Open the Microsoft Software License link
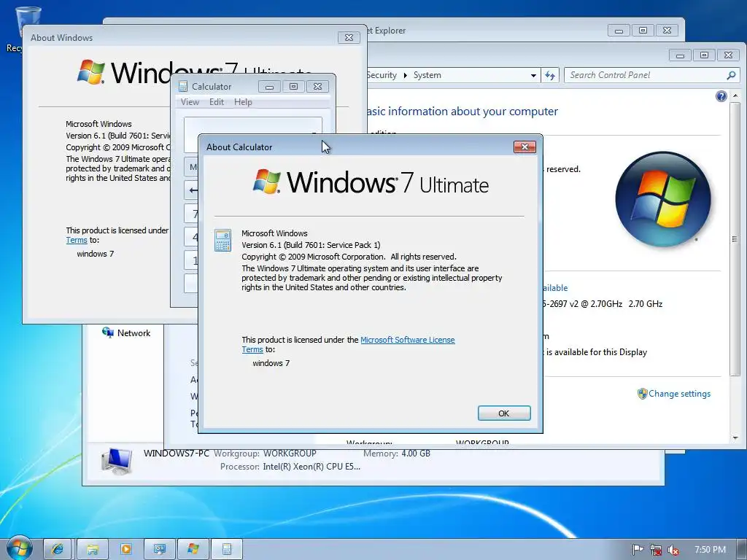 click(407, 340)
